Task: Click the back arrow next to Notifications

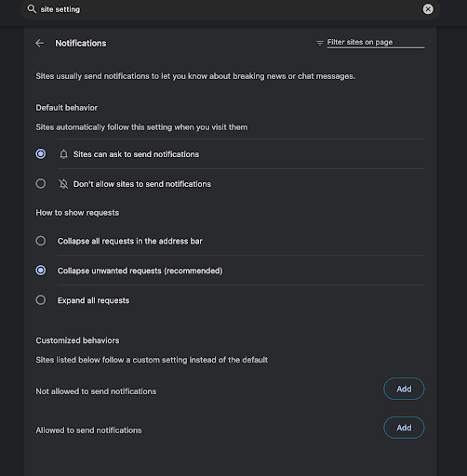Action: (x=40, y=43)
